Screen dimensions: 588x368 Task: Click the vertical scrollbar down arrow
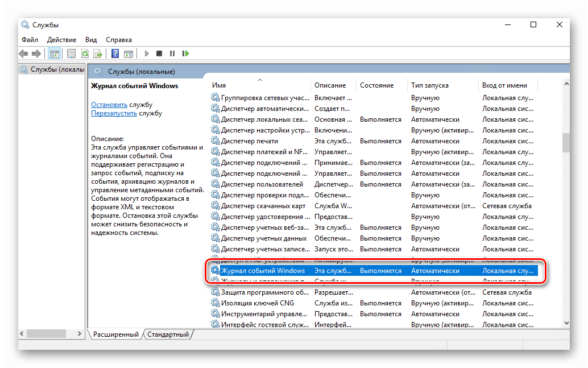(566, 323)
